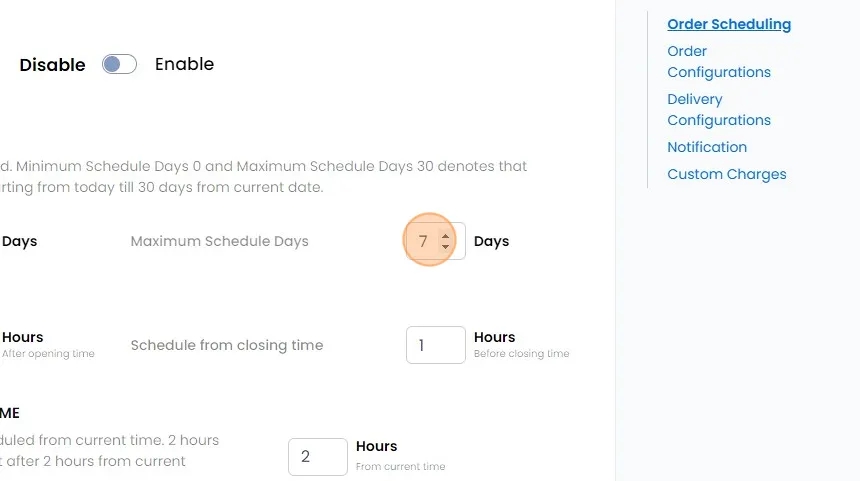Toggle the Disable/Enable scheduling switch
The image size is (860, 481).
coord(119,65)
